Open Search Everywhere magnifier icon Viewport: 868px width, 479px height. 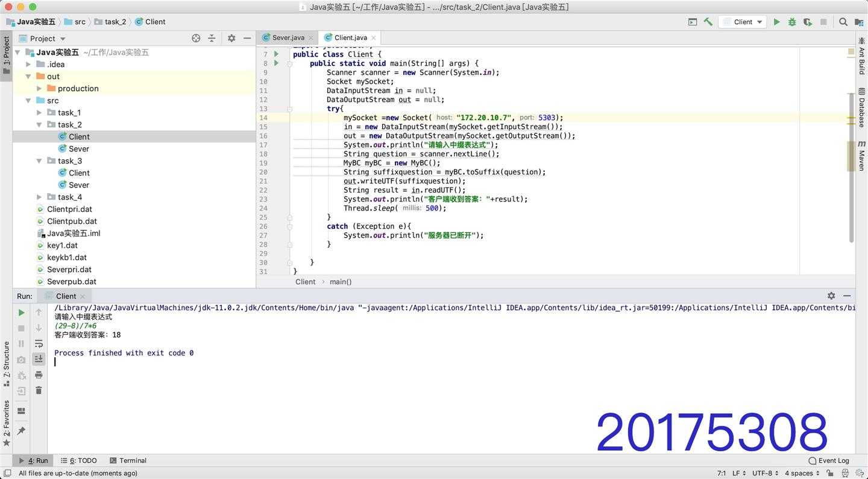point(843,22)
